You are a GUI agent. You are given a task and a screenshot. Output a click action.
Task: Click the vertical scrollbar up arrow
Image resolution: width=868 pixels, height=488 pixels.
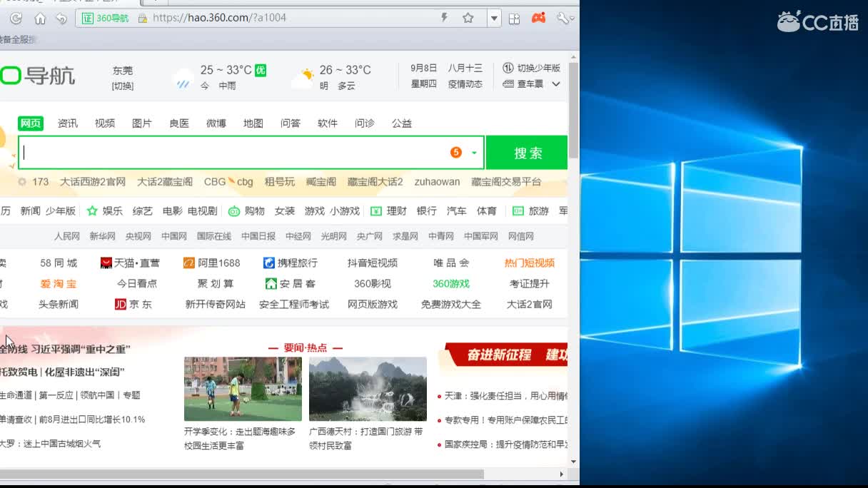[574, 56]
